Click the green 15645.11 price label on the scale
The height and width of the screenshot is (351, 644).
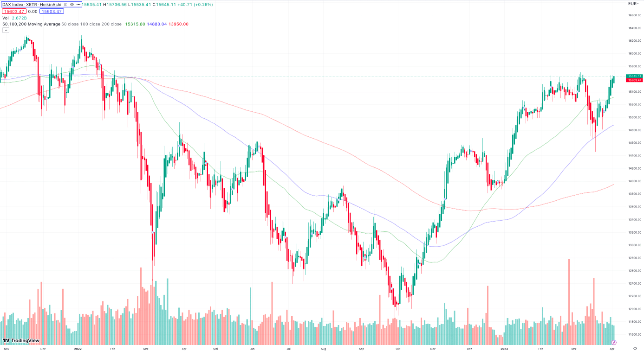(x=634, y=76)
